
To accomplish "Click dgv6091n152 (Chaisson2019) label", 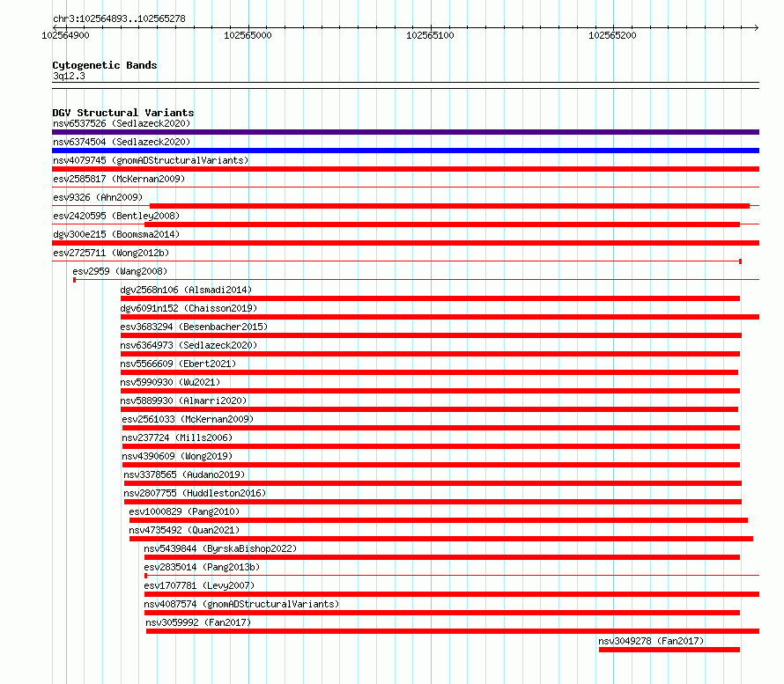I will (x=189, y=308).
